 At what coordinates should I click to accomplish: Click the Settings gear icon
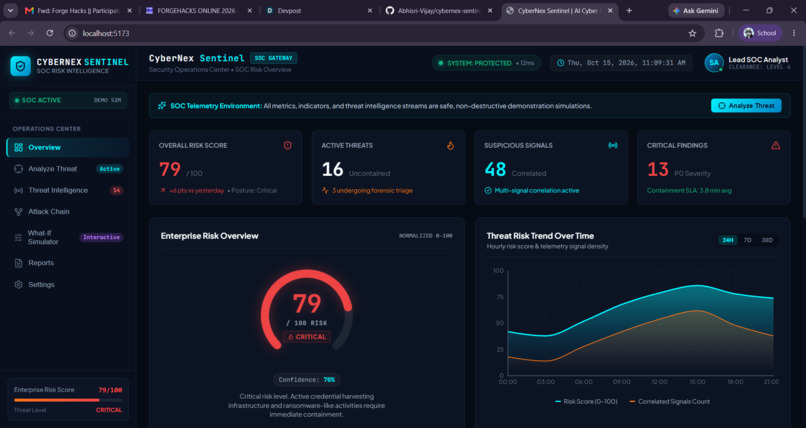pos(19,285)
